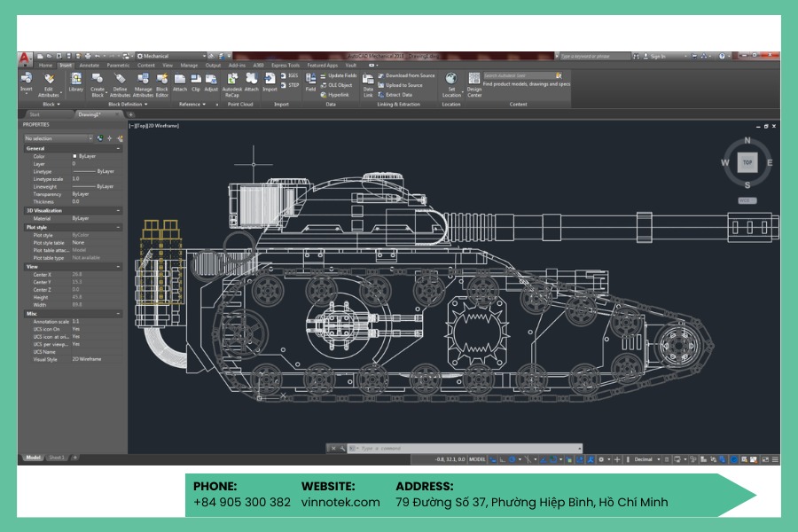Toggle the Clean Screen status bar button
The image size is (798, 532).
(x=765, y=459)
